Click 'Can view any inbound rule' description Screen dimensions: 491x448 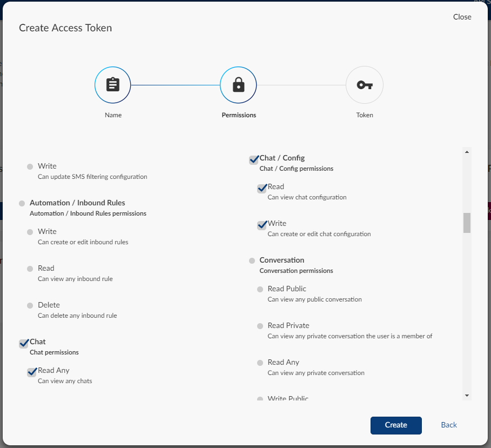[x=75, y=279]
